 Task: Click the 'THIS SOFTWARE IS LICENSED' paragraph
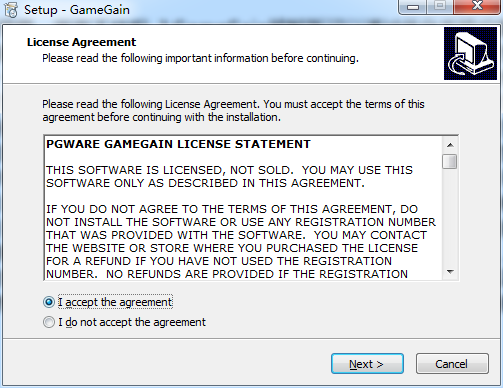click(229, 177)
